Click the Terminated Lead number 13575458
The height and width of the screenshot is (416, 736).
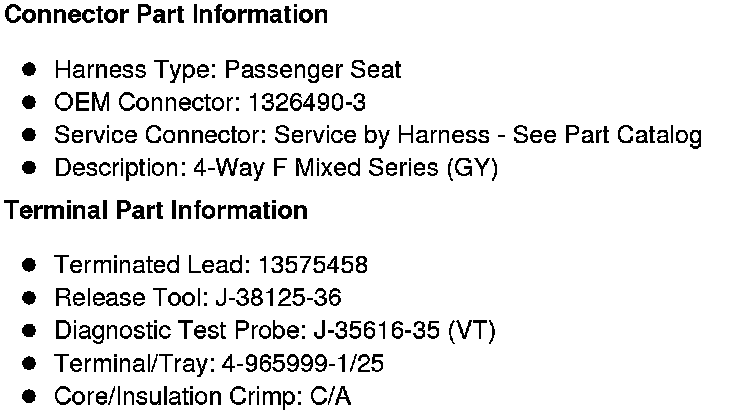click(x=312, y=265)
